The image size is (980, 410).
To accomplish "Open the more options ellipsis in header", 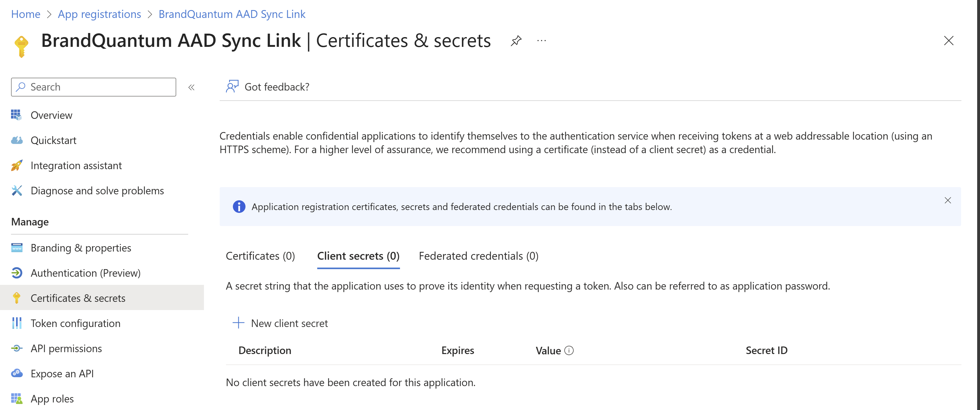I will pyautogui.click(x=541, y=41).
